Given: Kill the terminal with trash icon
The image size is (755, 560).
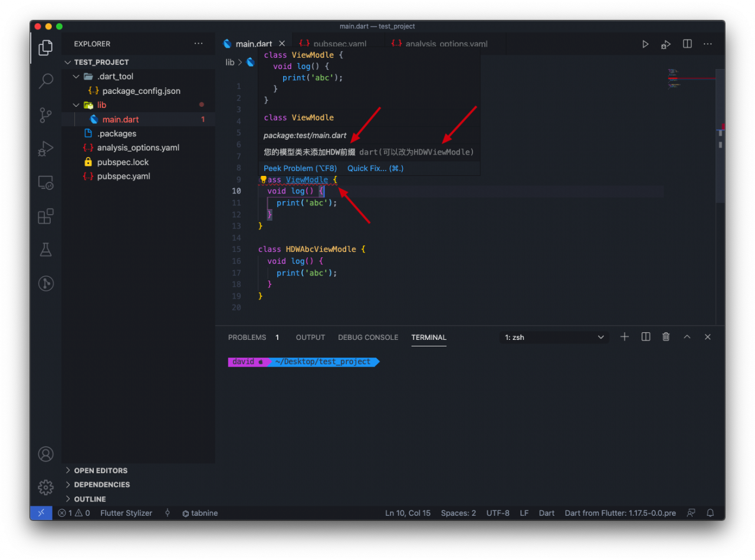Looking at the screenshot, I should pyautogui.click(x=666, y=337).
